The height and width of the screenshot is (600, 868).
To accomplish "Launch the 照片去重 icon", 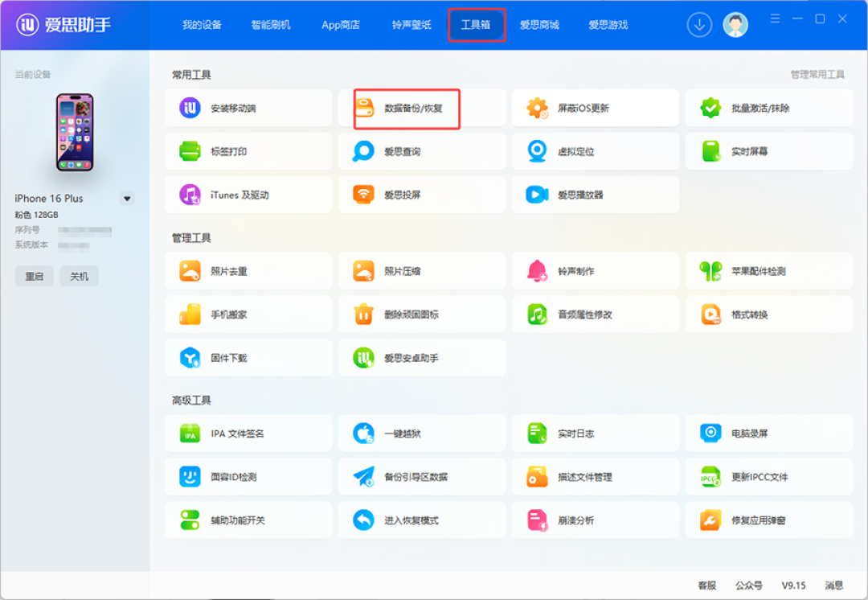I will tap(190, 271).
